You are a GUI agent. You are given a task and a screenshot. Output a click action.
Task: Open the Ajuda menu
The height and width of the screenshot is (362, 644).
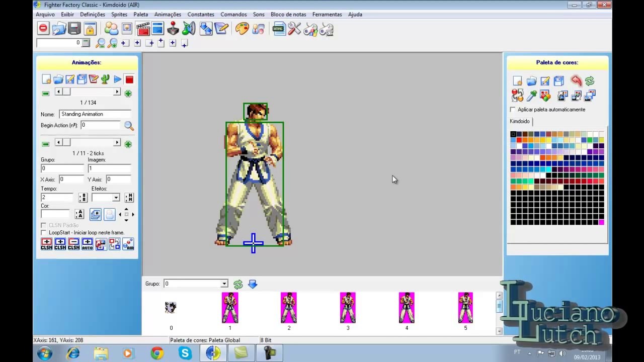pyautogui.click(x=355, y=15)
